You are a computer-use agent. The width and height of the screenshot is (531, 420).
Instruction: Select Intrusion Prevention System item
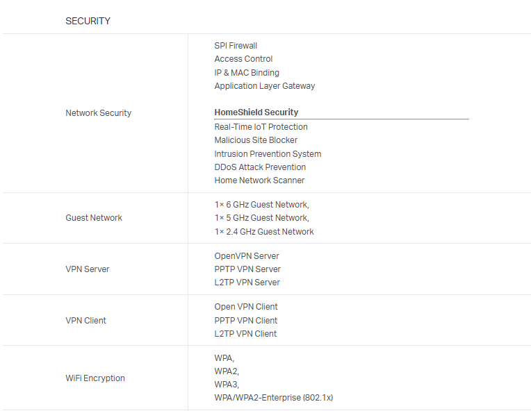coord(268,154)
